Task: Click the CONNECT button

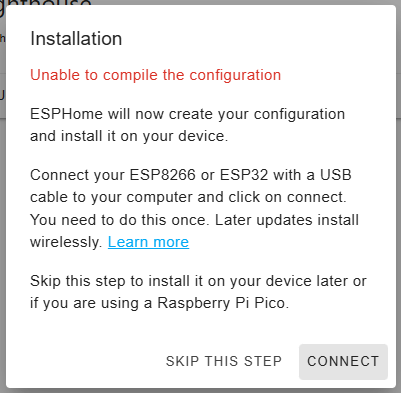Action: (x=343, y=362)
